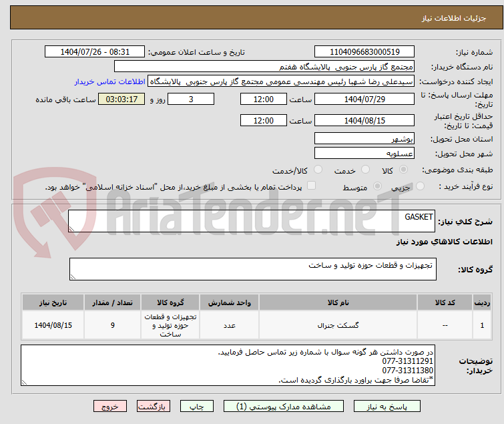Select the 'کالا' radio button

tap(403, 170)
